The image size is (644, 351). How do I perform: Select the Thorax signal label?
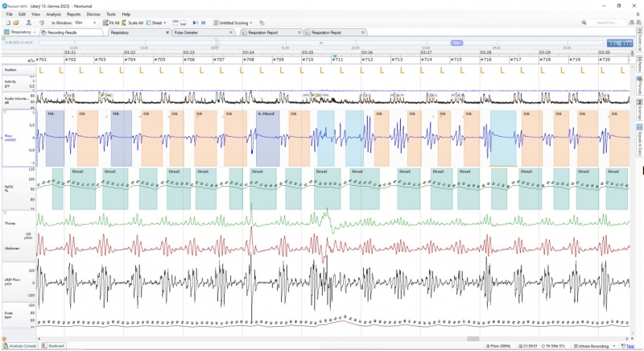[x=18, y=224]
